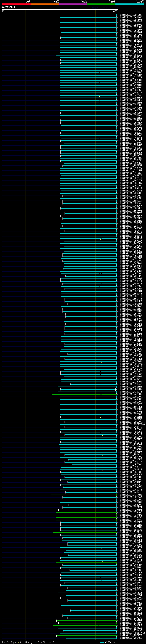Image resolution: width=146 pixels, height=644 pixels.
Task: Click the white query sequence bar
Action: (60, 9)
